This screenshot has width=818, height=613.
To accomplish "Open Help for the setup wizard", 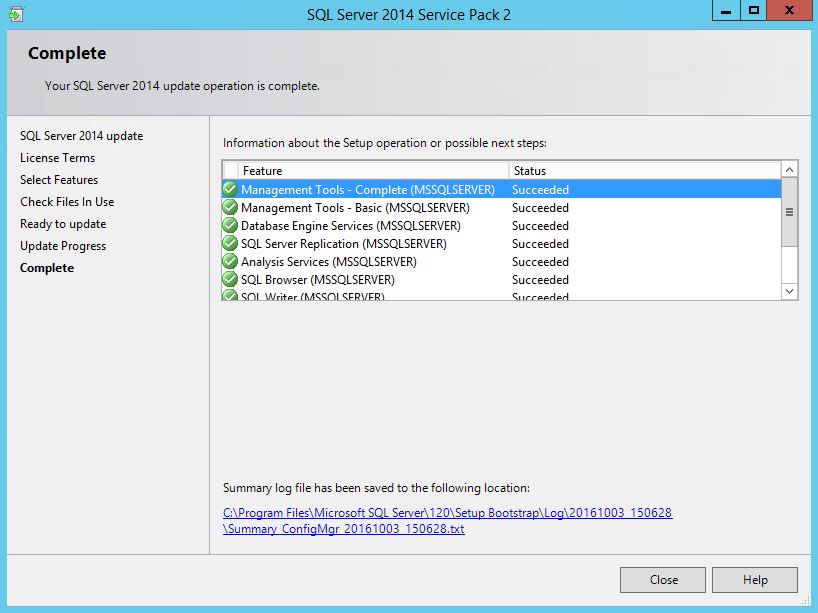I will [755, 580].
